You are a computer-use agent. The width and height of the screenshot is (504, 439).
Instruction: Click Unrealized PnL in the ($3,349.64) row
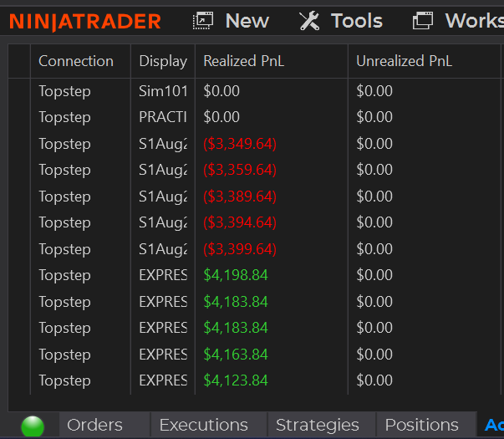coord(374,144)
